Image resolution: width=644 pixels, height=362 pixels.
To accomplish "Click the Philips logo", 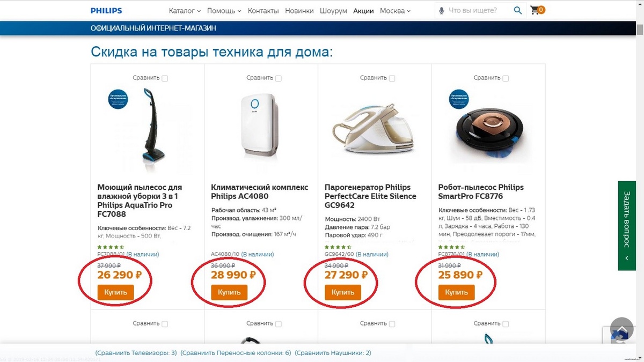I will click(107, 10).
